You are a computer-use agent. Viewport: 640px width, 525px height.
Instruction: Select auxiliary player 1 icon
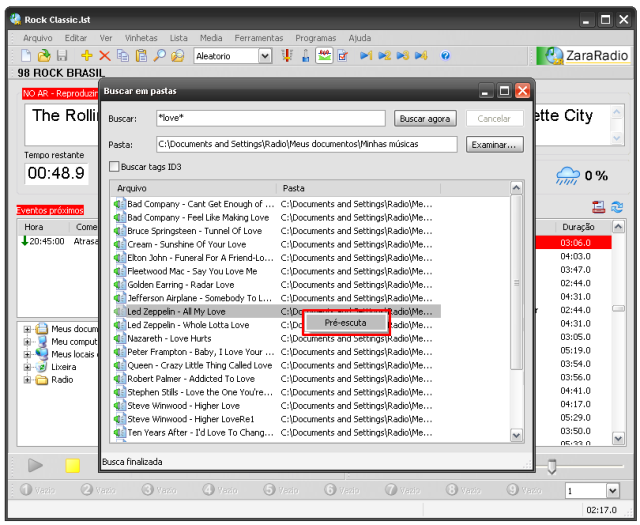(366, 56)
